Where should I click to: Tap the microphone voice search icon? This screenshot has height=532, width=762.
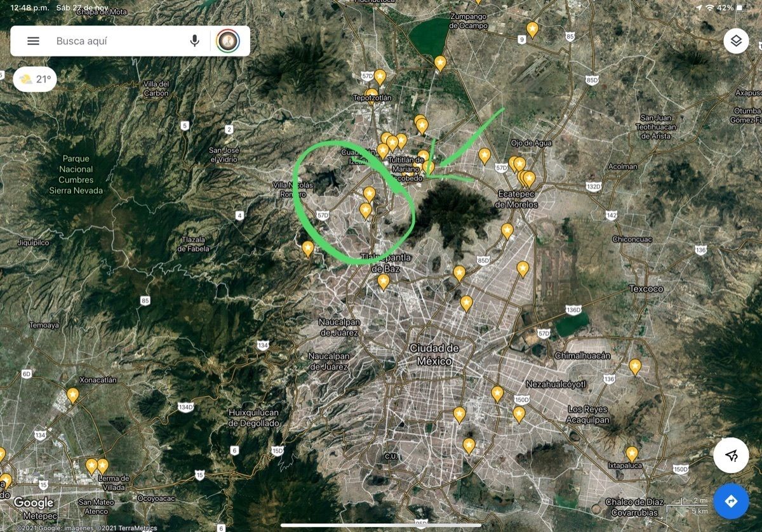click(194, 41)
